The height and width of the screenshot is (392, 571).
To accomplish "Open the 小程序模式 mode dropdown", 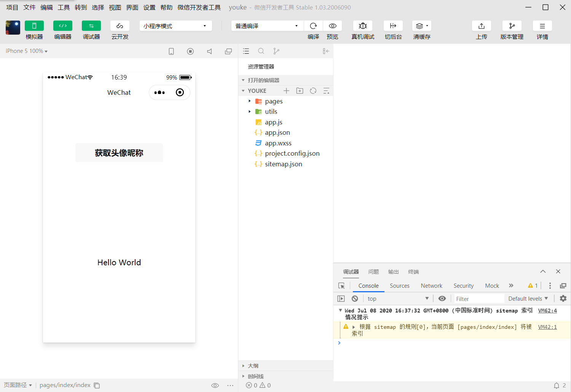I will 175,26.
